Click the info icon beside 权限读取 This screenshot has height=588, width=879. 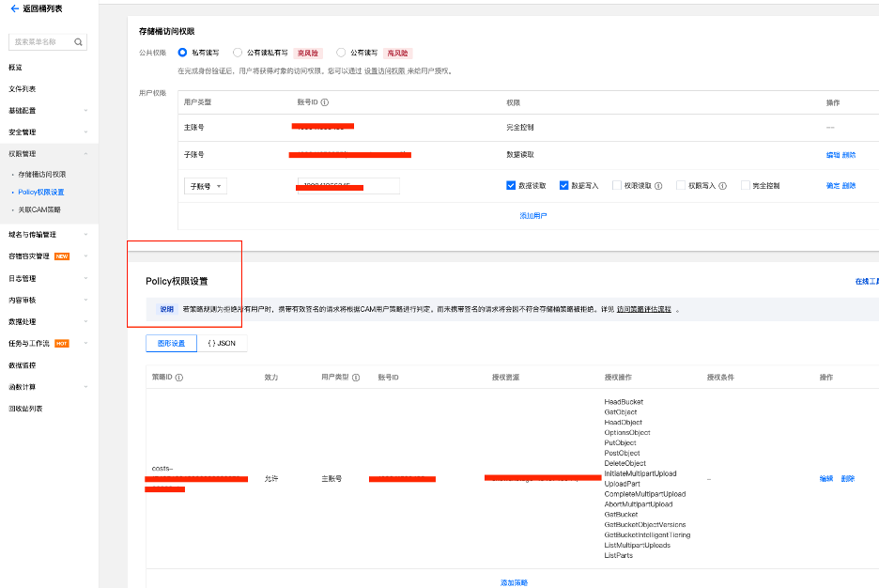pos(657,186)
